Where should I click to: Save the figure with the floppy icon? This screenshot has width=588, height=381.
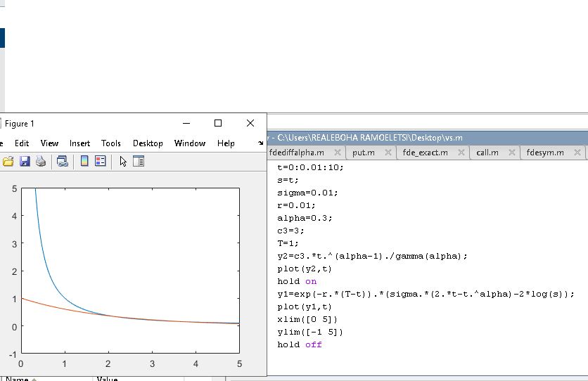coord(25,162)
